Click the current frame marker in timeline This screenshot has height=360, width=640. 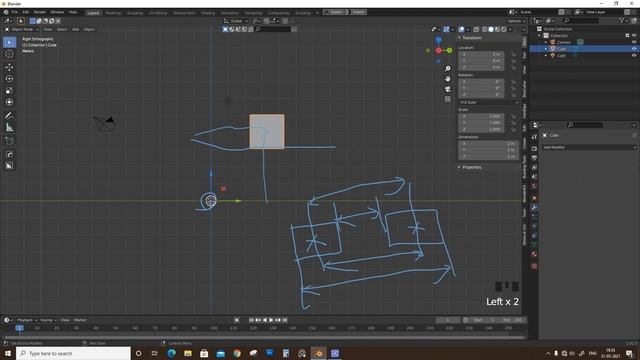[19, 328]
